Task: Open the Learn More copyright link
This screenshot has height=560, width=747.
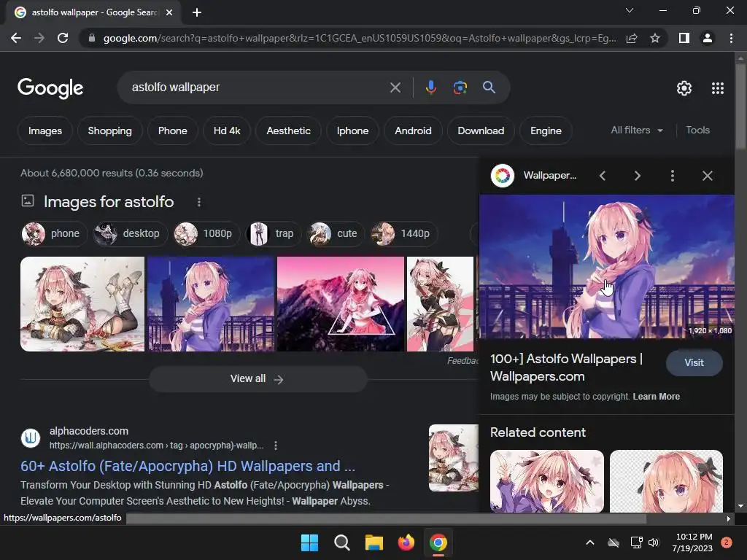Action: pyautogui.click(x=656, y=397)
